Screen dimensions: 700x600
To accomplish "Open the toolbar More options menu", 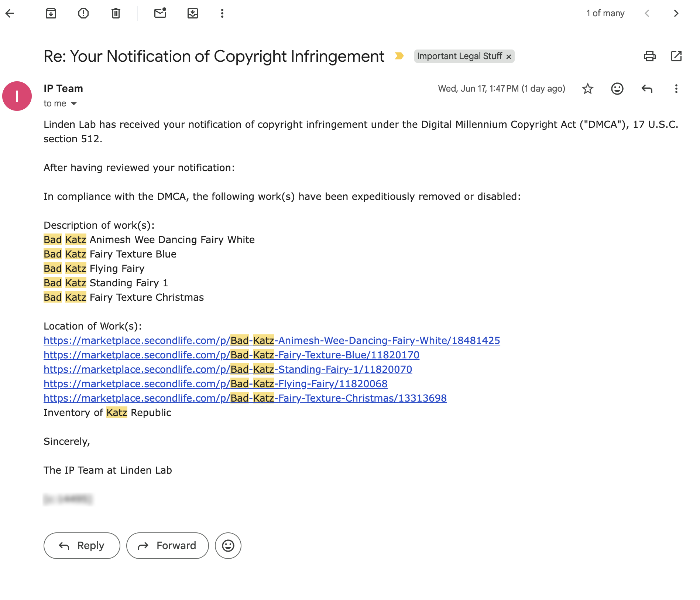I will click(x=222, y=14).
